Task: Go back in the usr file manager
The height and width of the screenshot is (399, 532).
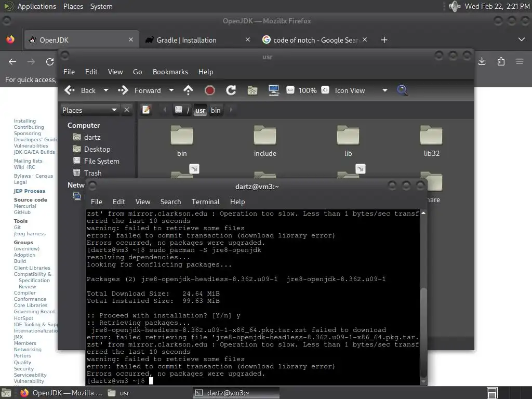Action: (80, 90)
